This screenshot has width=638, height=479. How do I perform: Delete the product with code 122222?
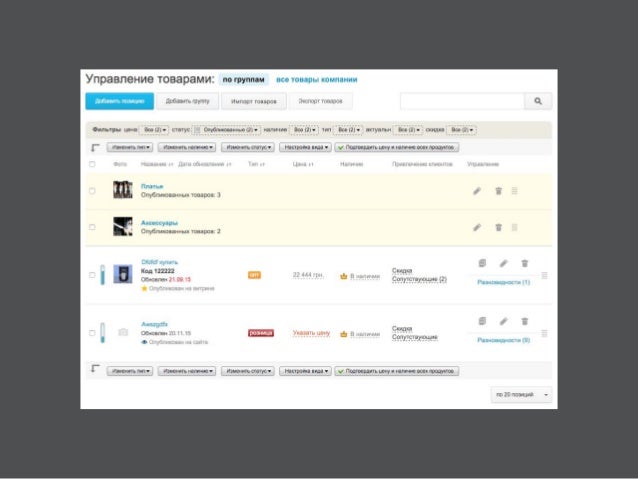[525, 263]
